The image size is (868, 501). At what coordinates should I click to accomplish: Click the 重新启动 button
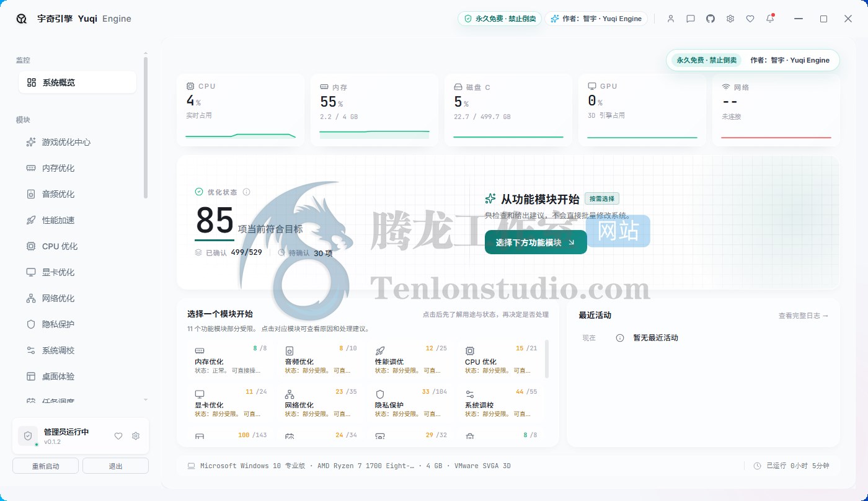coord(45,466)
